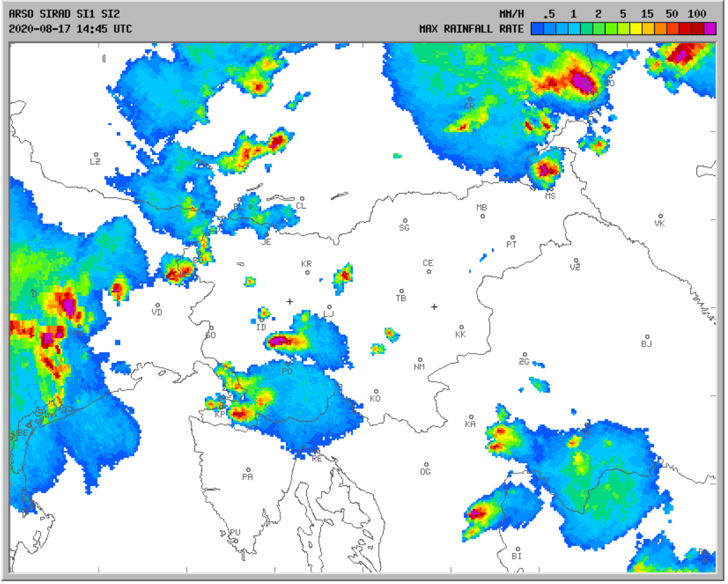This screenshot has width=728, height=584.
Task: Click the plus cross marker near TB
Action: pyautogui.click(x=434, y=306)
